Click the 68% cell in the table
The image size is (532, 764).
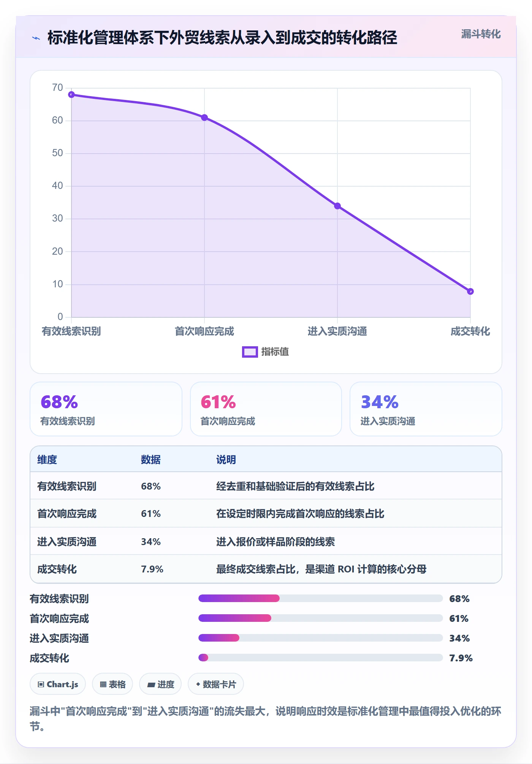(x=151, y=486)
